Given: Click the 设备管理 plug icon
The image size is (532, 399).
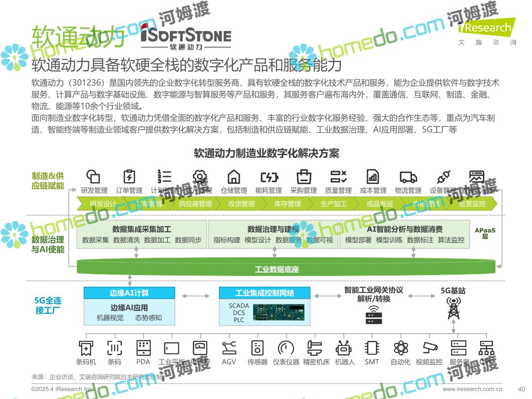Looking at the screenshot, I should (443, 176).
